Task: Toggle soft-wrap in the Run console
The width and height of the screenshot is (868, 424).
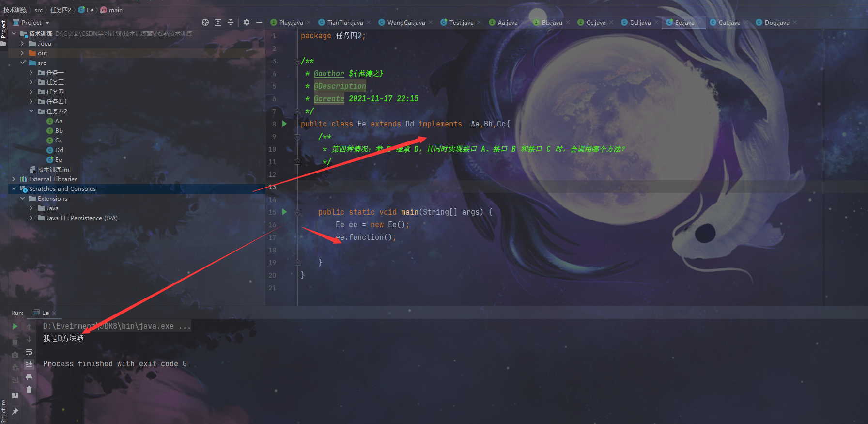Action: coord(29,352)
